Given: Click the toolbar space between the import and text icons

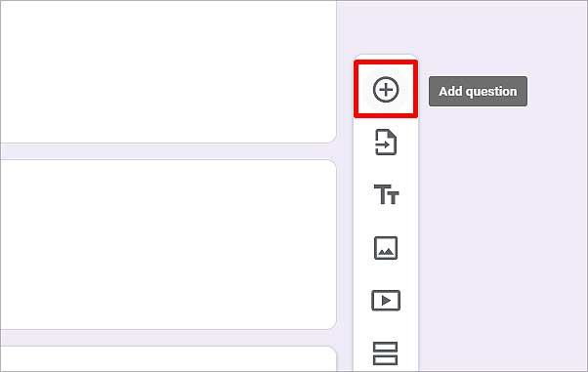Looking at the screenshot, I should 386,170.
